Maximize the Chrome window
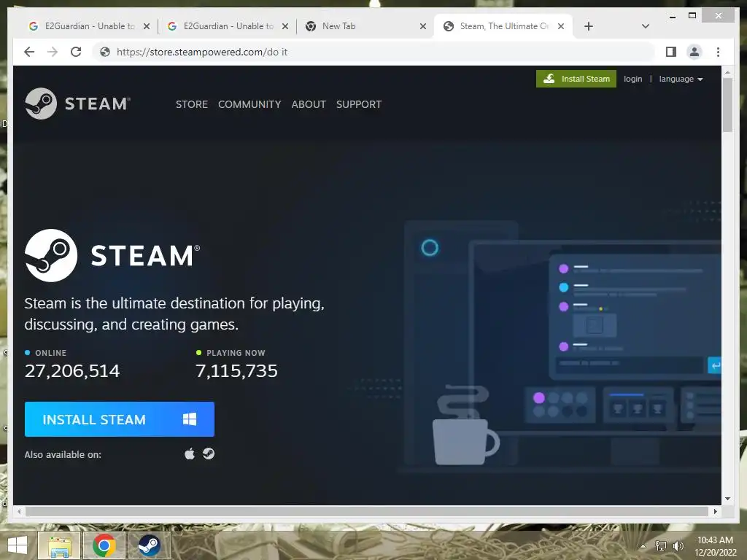The height and width of the screenshot is (560, 747). click(692, 16)
